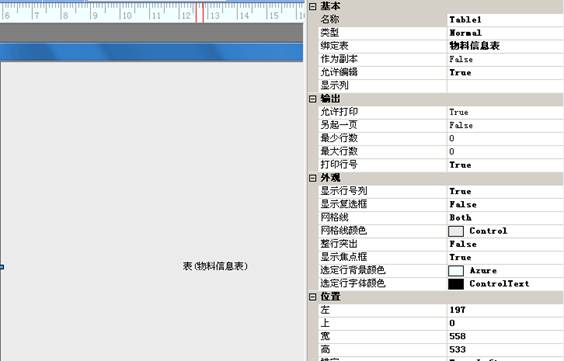Collapse the 基本 property section
The height and width of the screenshot is (361, 564).
313,6
